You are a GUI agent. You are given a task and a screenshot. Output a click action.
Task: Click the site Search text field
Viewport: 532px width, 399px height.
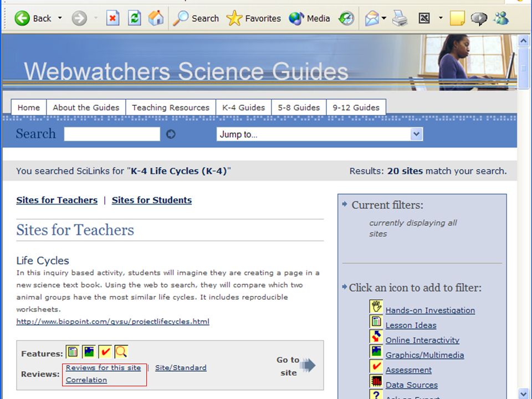112,134
